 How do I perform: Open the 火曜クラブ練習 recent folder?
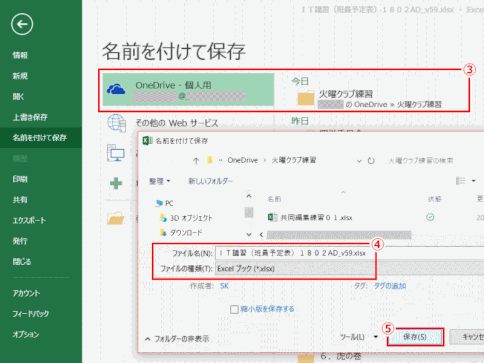370,99
